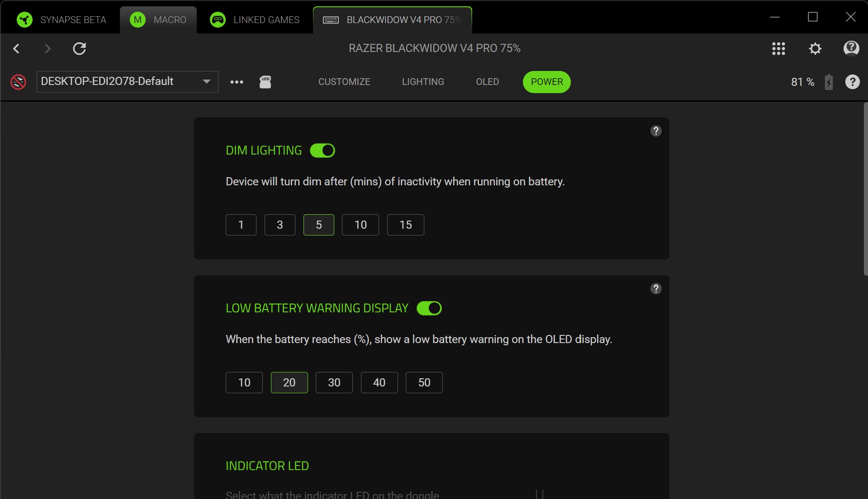Viewport: 868px width, 499px height.
Task: Open the feedback help bubble icon
Action: (x=851, y=48)
